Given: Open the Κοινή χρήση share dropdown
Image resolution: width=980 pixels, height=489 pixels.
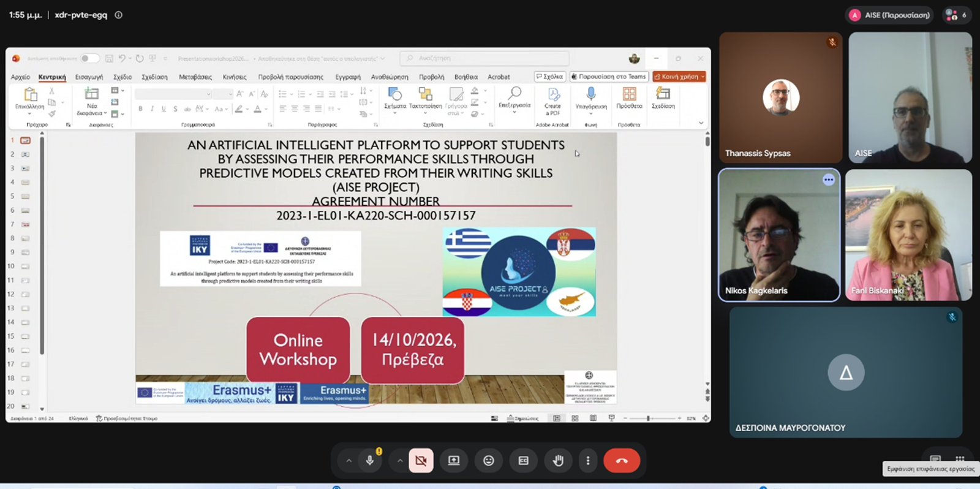Looking at the screenshot, I should click(679, 77).
